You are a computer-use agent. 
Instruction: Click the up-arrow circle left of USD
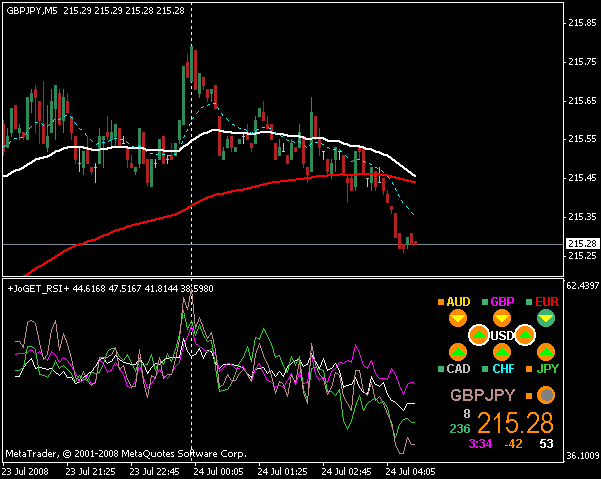point(479,335)
